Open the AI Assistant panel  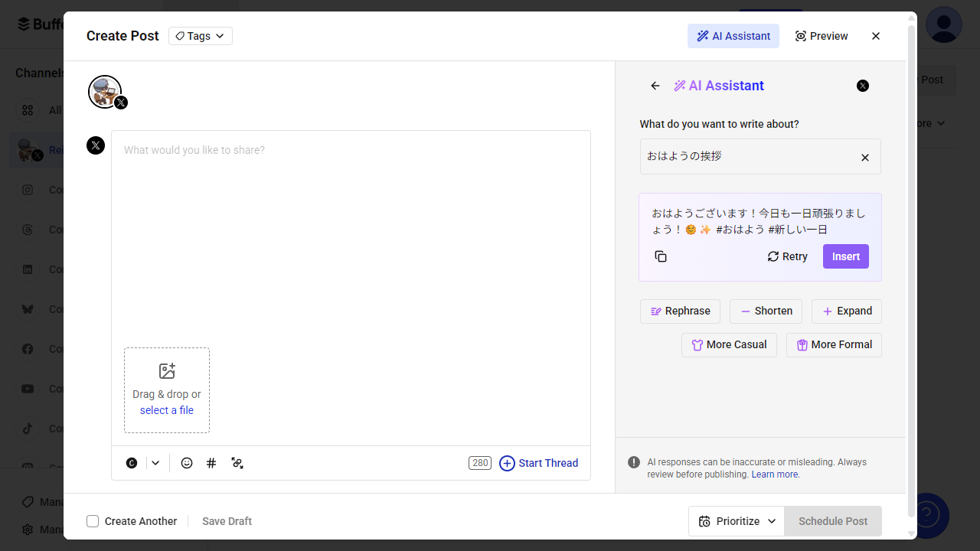coord(733,35)
